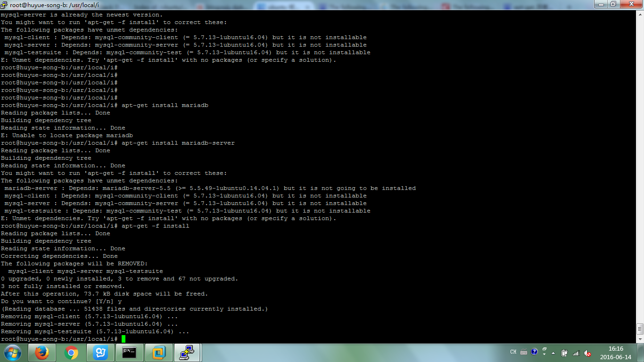The height and width of the screenshot is (362, 644).
Task: Click 'mysql-client mysql-server mysql-testsuite' package list line
Action: (86, 271)
